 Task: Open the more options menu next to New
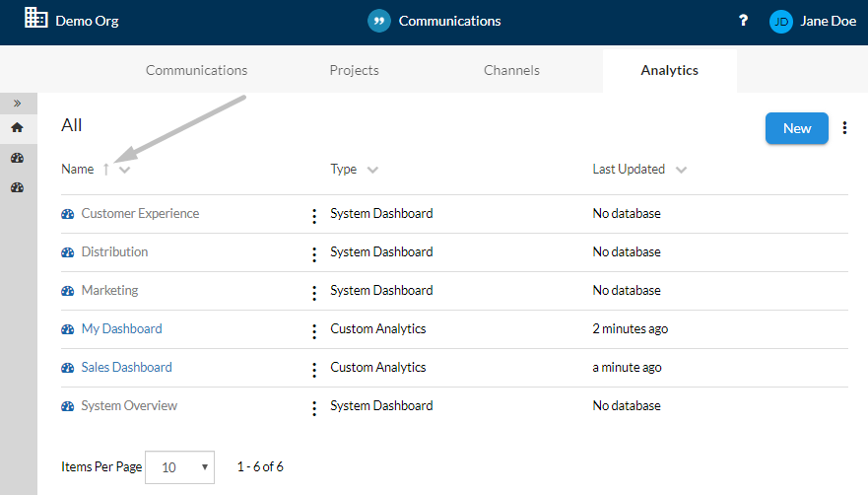coord(844,128)
